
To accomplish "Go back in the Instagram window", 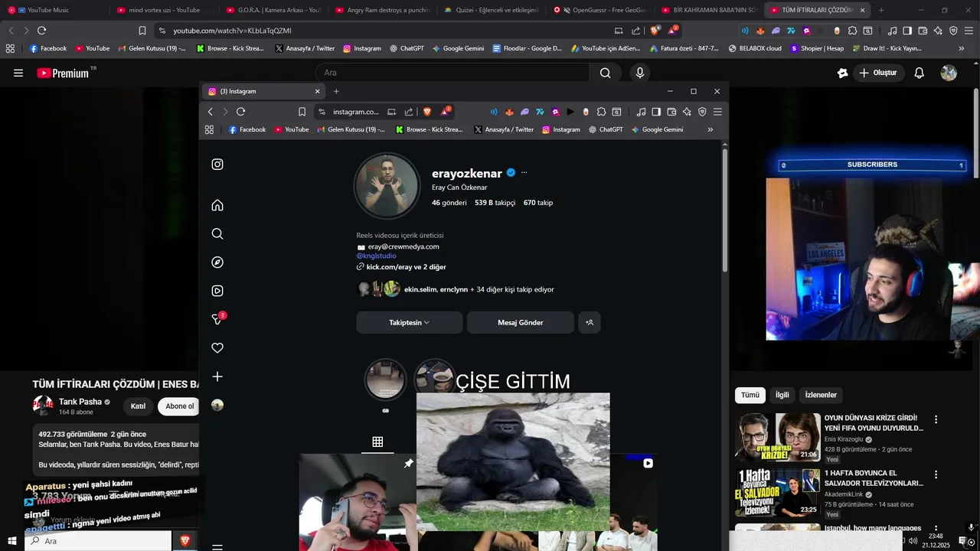I will pyautogui.click(x=211, y=112).
